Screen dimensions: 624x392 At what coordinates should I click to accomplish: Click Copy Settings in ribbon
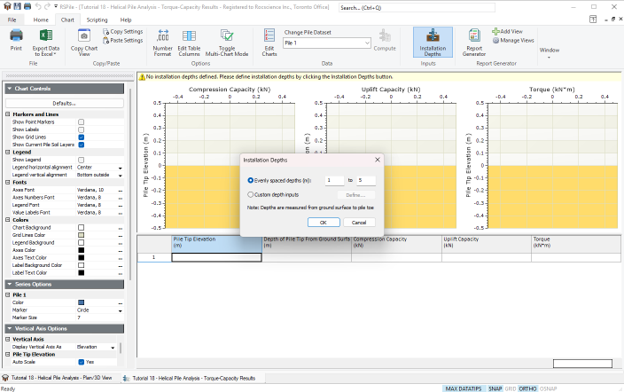point(123,31)
